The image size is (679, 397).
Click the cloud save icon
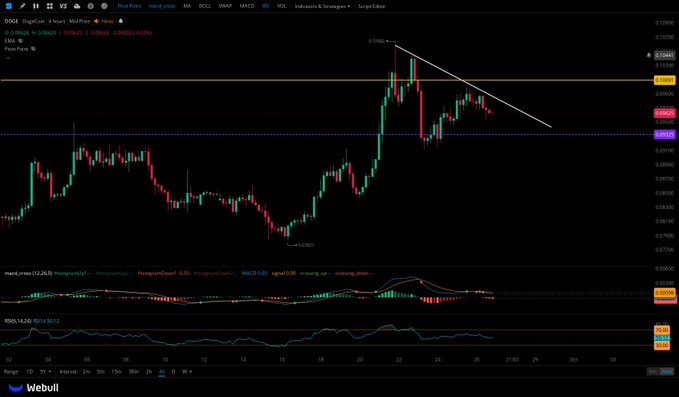tap(77, 6)
